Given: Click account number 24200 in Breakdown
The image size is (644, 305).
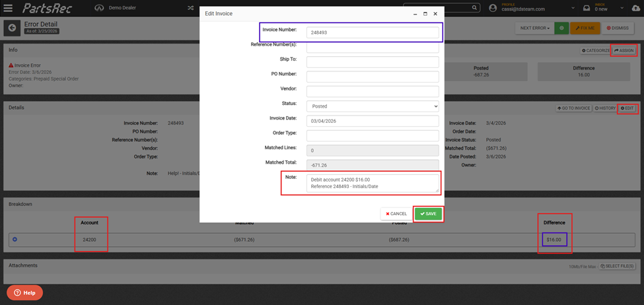Looking at the screenshot, I should click(x=89, y=240).
